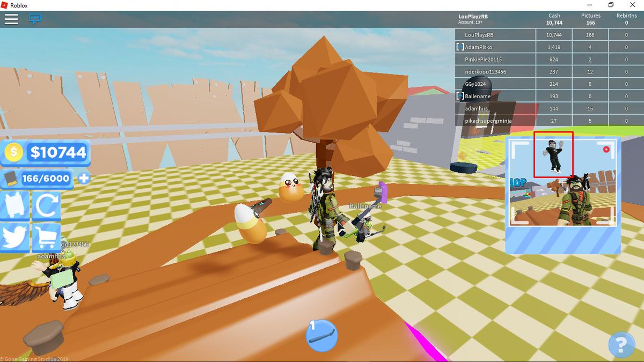
Task: Open the chat bubble icon
Action: tap(35, 19)
